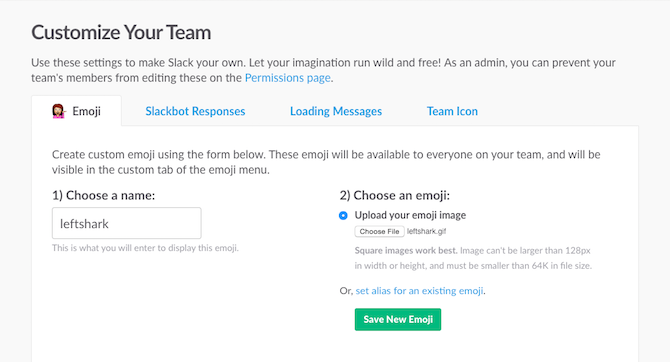Open set alias for an existing emoji link
Screen dimensions: 670x362
[420, 291]
